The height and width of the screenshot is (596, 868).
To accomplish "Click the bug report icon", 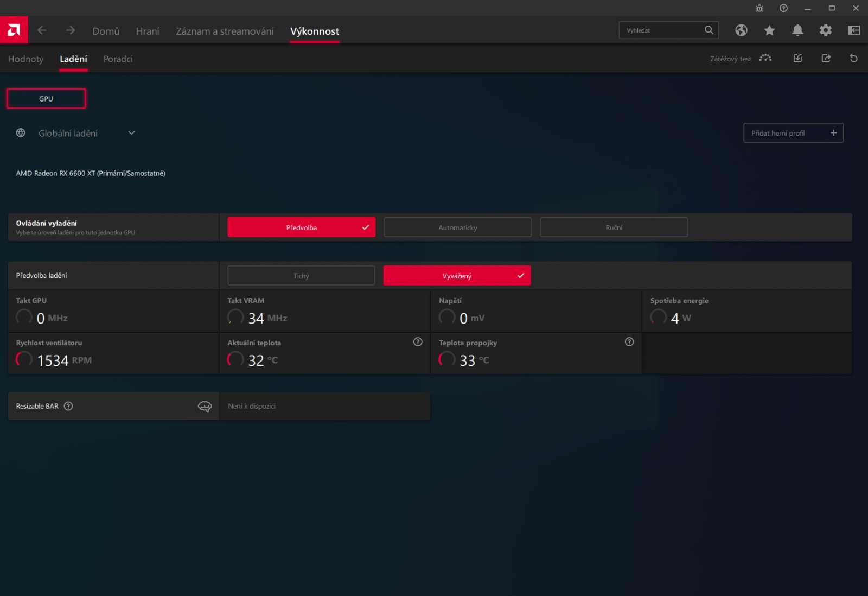I will pyautogui.click(x=759, y=8).
